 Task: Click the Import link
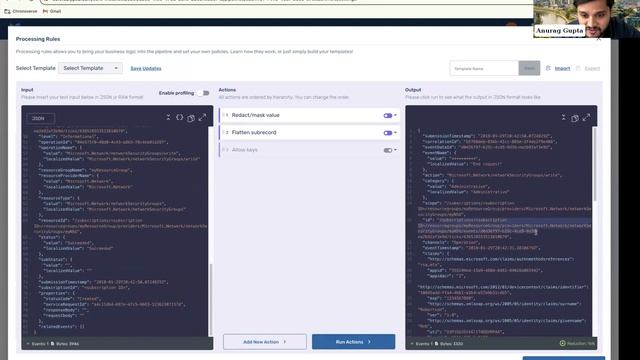pyautogui.click(x=562, y=69)
